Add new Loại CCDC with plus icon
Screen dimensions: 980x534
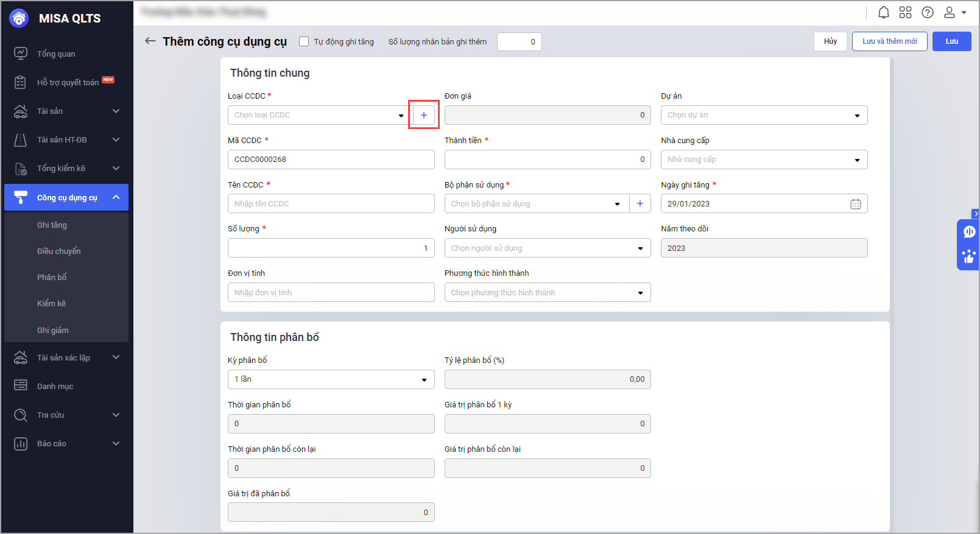(424, 115)
